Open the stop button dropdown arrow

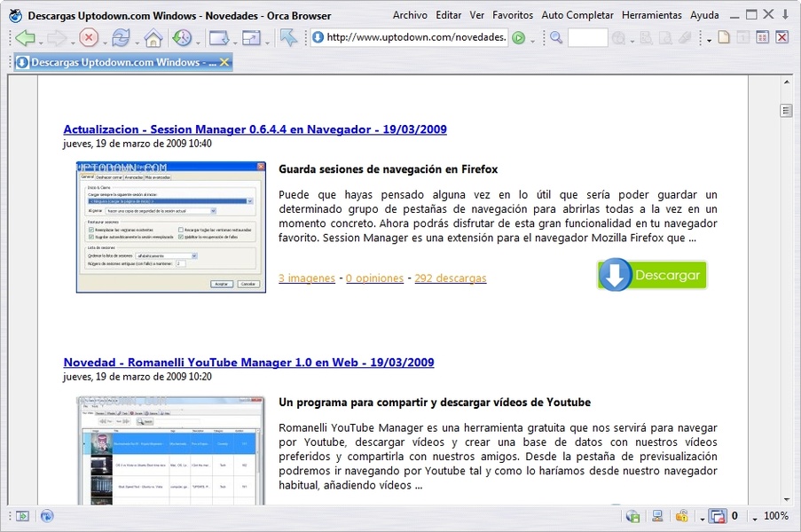104,42
